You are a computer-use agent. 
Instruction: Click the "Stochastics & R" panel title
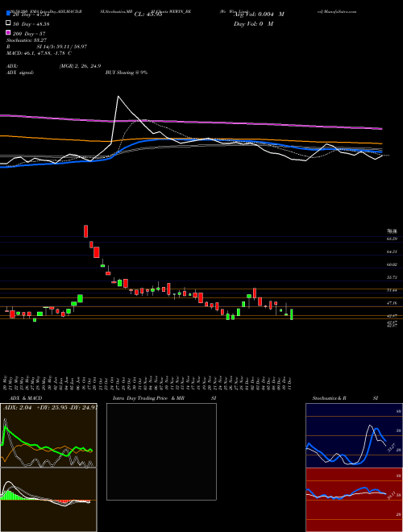(329, 398)
